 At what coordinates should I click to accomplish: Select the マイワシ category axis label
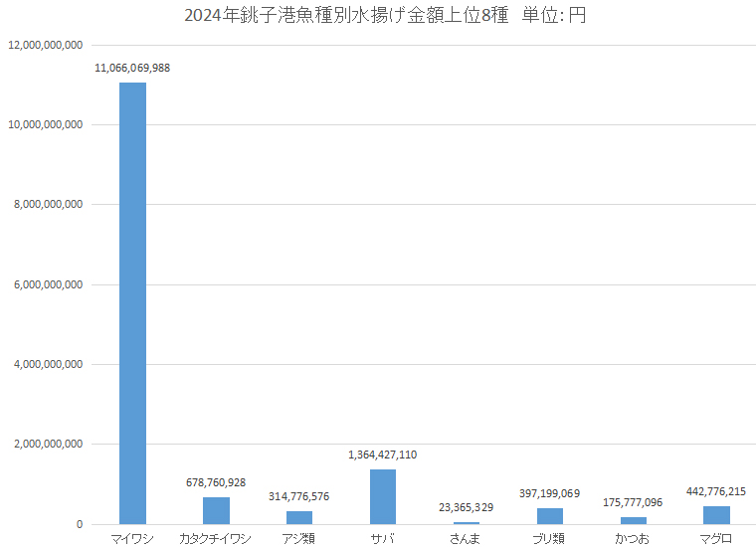(x=132, y=538)
